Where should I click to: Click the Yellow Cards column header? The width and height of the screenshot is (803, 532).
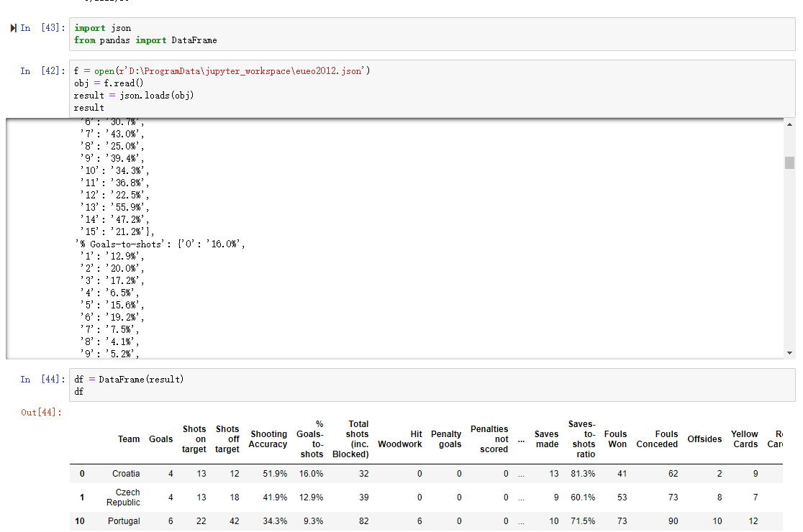745,439
